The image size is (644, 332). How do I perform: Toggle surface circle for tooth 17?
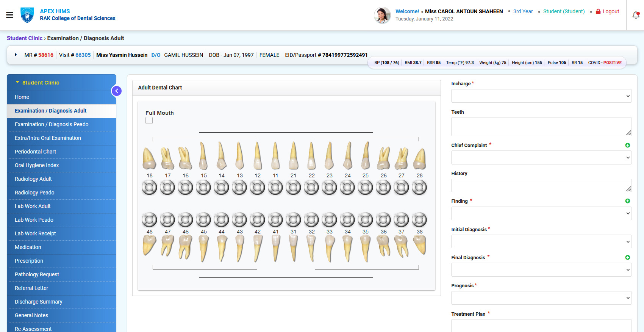167,187
